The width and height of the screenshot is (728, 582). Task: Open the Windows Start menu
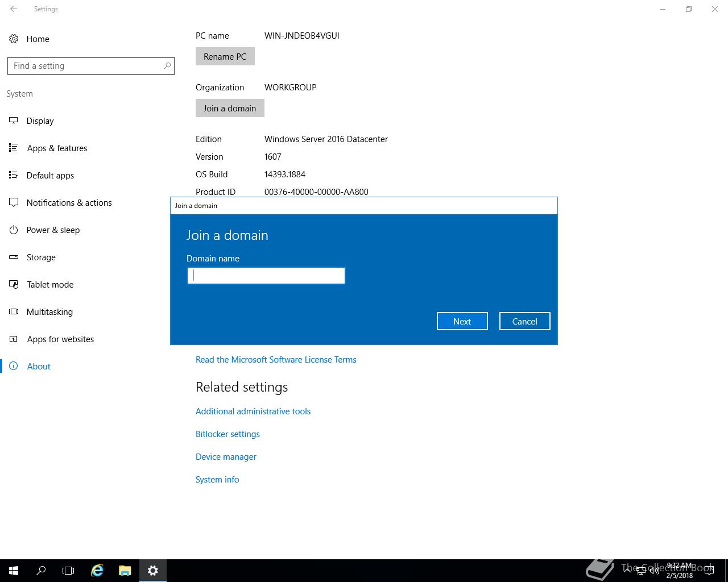click(x=14, y=571)
